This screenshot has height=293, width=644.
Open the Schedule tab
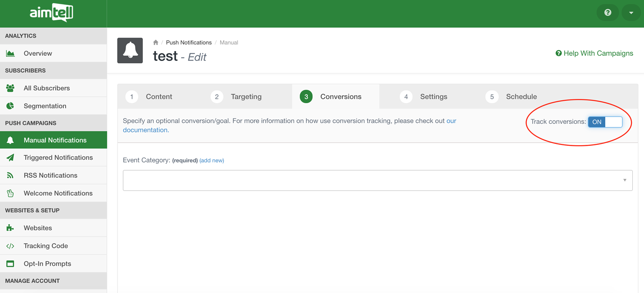point(521,97)
